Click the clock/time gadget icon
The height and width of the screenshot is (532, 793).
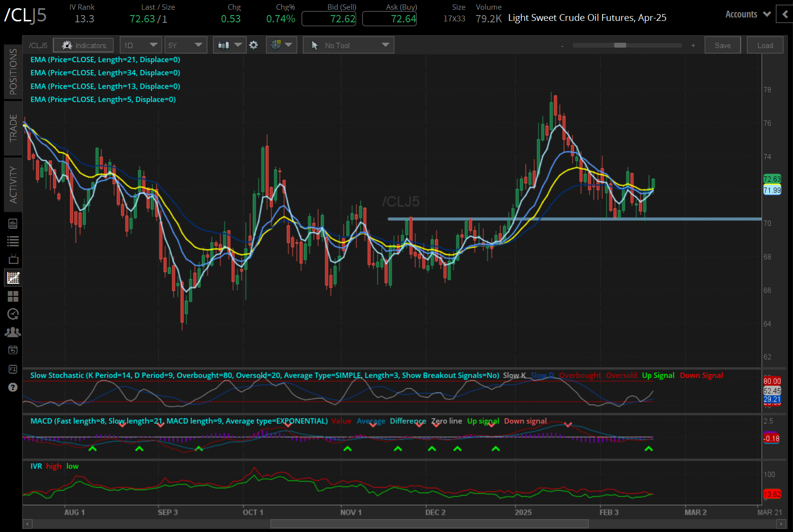click(x=13, y=314)
